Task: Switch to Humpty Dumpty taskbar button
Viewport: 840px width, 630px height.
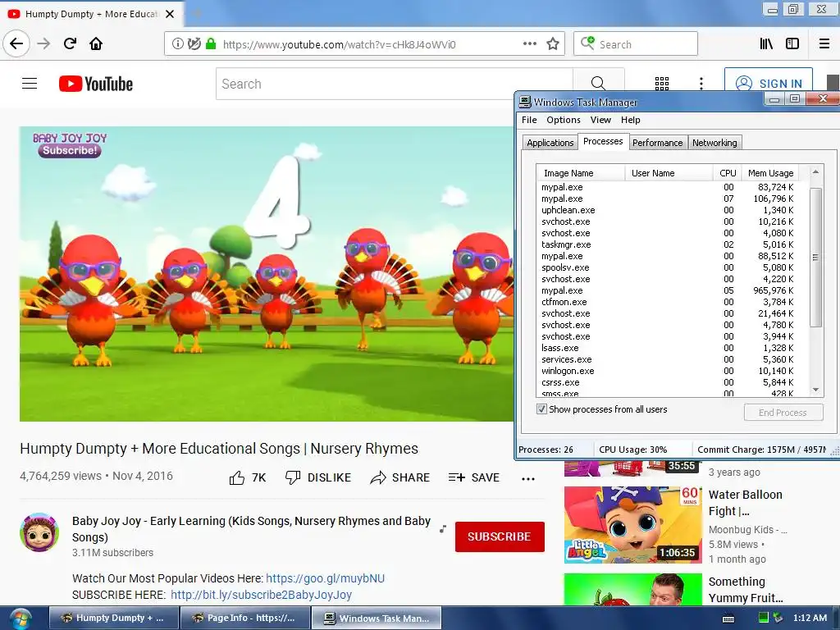Action: 113,618
